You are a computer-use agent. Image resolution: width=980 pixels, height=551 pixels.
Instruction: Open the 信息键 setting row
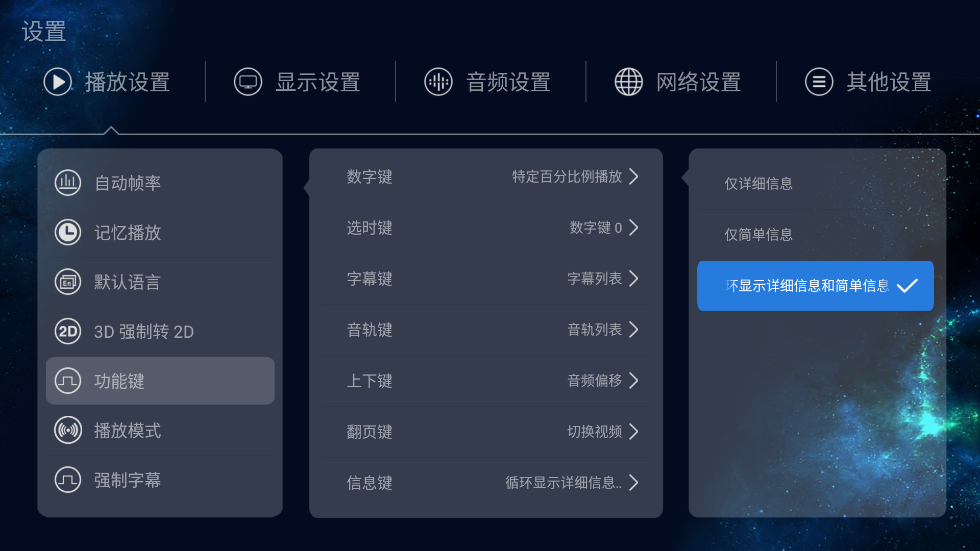(x=486, y=483)
